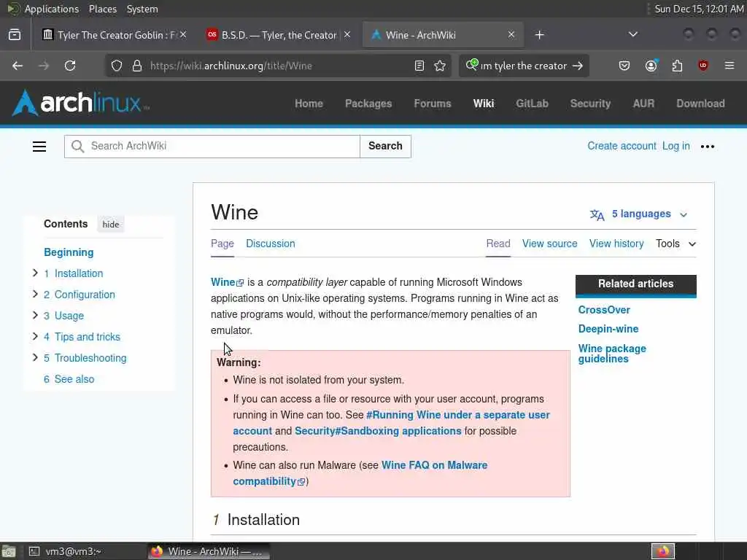
Task: Submit search with arrow in browser search bar
Action: [x=578, y=66]
